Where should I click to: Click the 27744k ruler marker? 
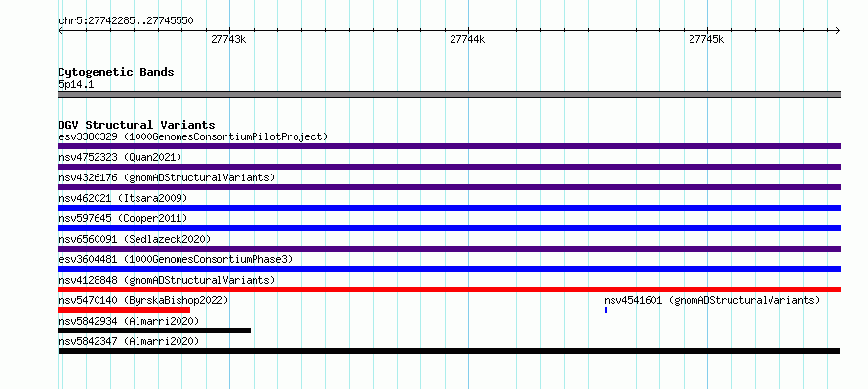(467, 39)
